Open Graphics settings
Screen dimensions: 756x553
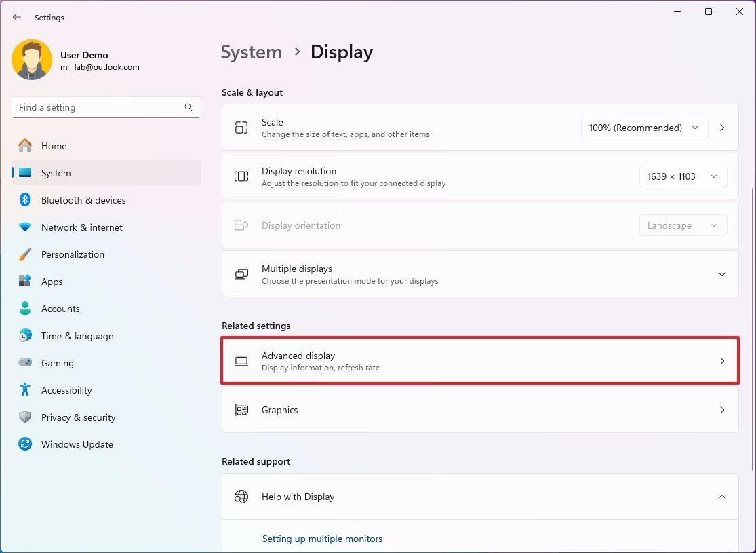click(x=479, y=410)
